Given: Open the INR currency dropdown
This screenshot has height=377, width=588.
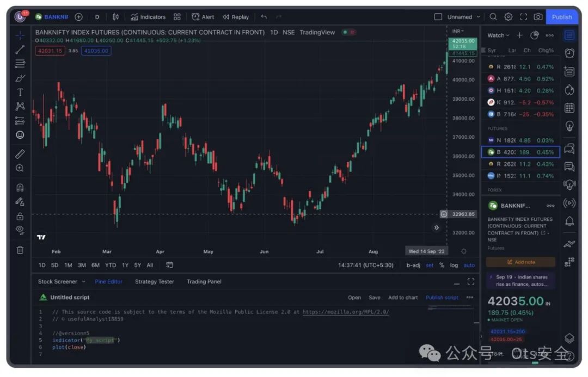Looking at the screenshot, I should [x=458, y=31].
